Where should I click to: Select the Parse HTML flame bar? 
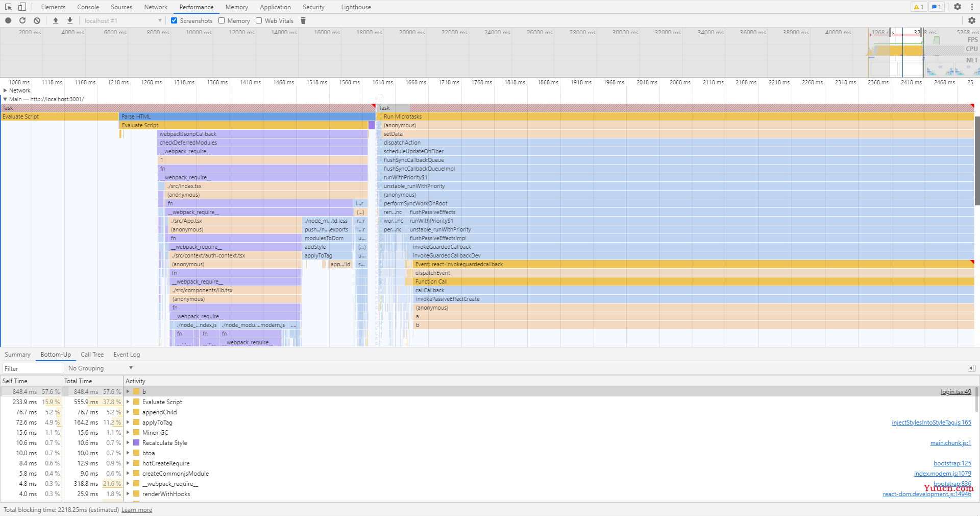point(247,116)
